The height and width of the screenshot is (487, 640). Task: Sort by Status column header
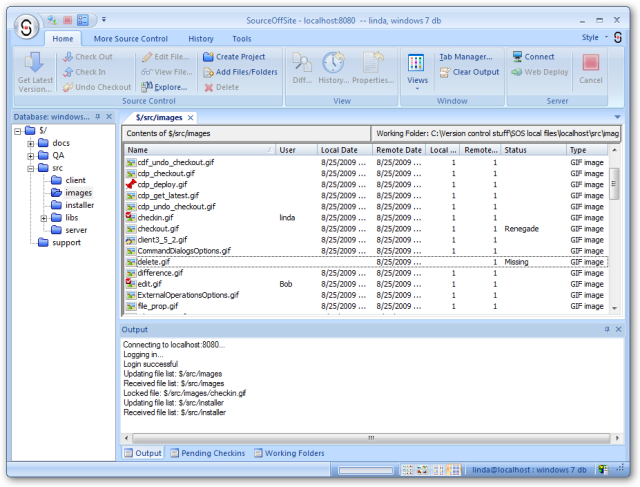533,150
